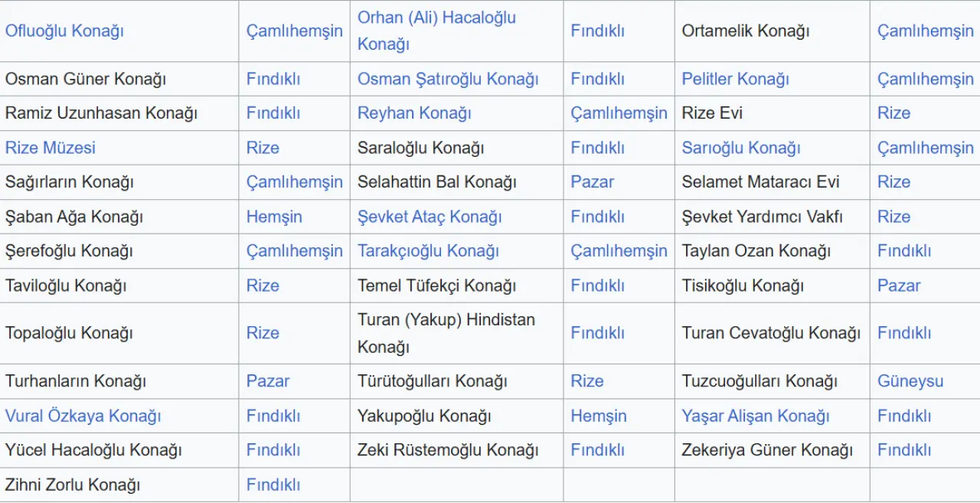Click Rize link next to Türütoğulları Konağı
980x503 pixels.
click(x=587, y=381)
